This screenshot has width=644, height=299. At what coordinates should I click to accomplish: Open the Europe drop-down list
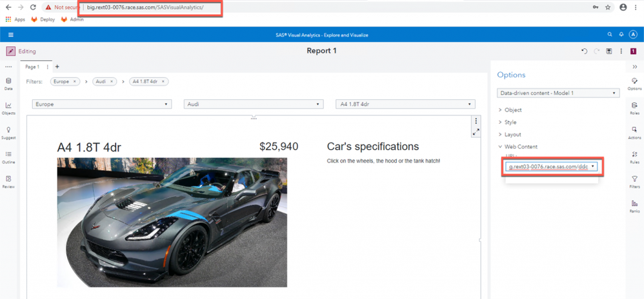[x=102, y=104]
